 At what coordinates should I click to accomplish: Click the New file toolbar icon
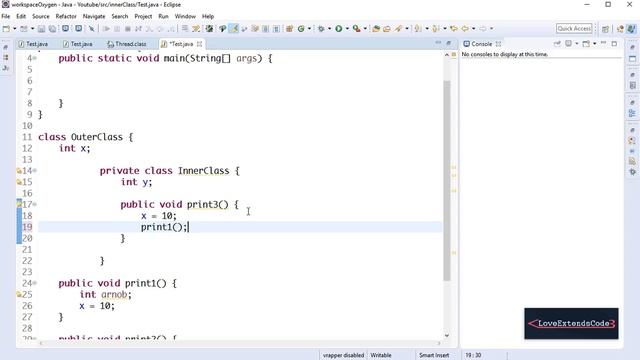tap(6, 29)
